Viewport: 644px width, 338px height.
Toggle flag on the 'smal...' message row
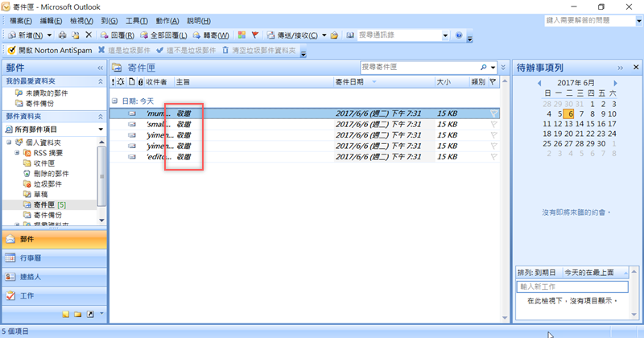coord(493,124)
